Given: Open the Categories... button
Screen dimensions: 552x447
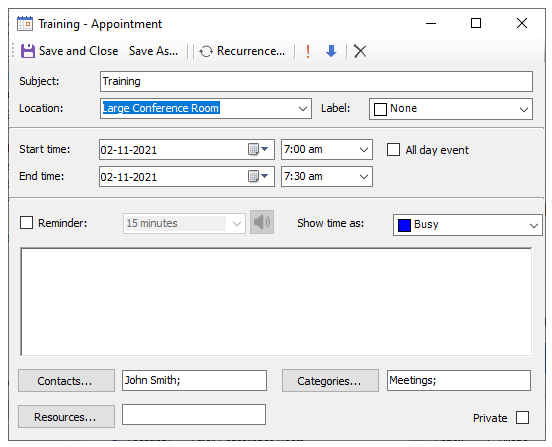Looking at the screenshot, I should pos(330,380).
